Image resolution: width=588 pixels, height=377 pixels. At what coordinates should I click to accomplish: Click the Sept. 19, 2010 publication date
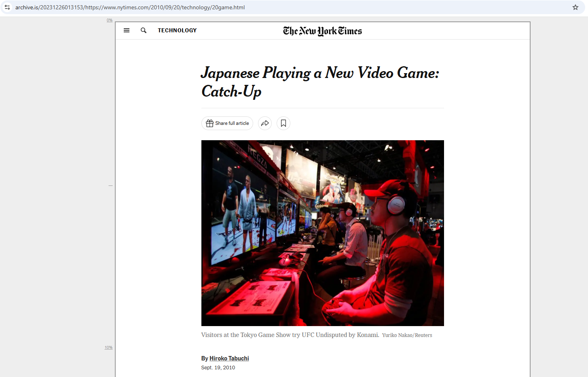218,368
